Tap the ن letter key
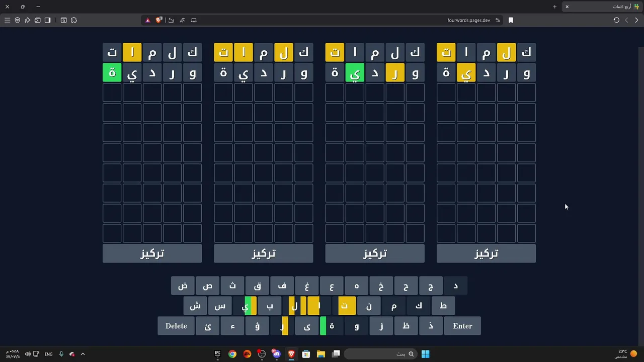This screenshot has width=644, height=362. pyautogui.click(x=369, y=306)
